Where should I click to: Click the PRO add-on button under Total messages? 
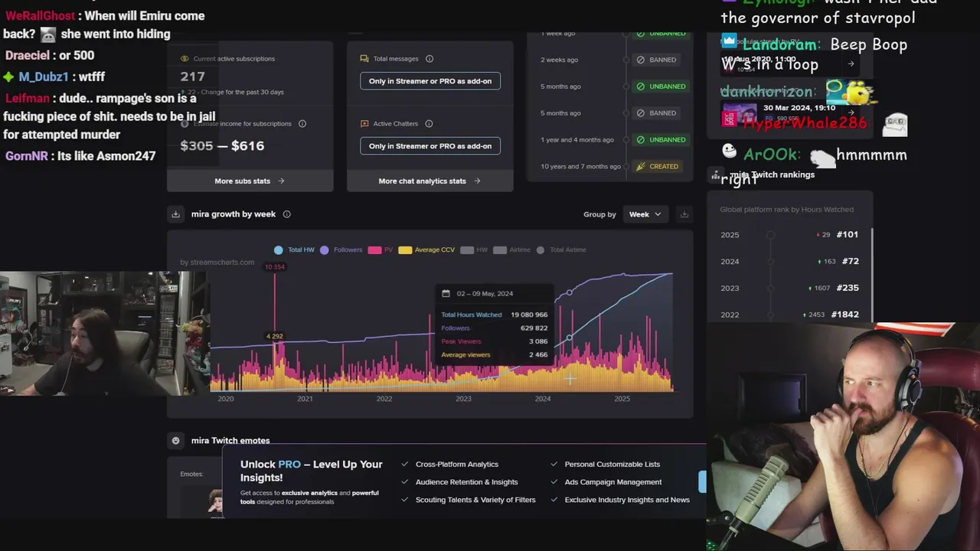tap(430, 81)
